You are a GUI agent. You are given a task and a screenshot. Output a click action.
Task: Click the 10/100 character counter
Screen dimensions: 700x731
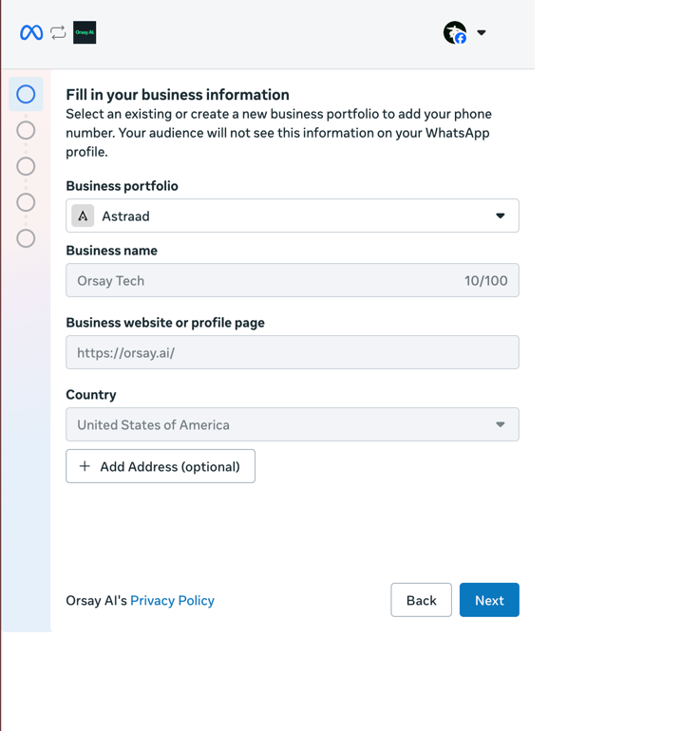pyautogui.click(x=485, y=281)
